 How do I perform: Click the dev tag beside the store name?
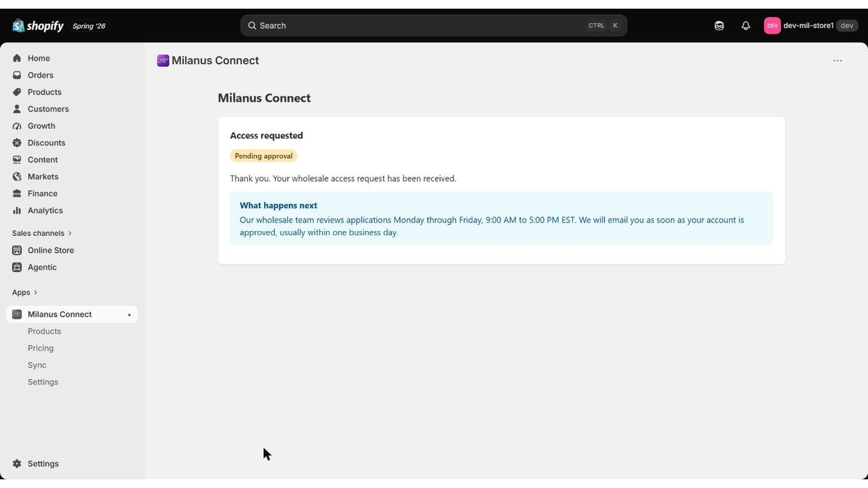click(x=847, y=25)
